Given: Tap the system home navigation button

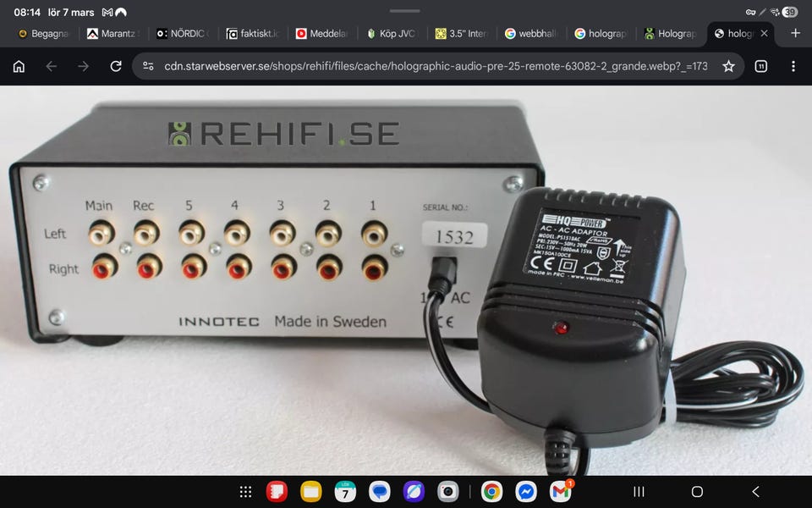Looking at the screenshot, I should pyautogui.click(x=697, y=491).
